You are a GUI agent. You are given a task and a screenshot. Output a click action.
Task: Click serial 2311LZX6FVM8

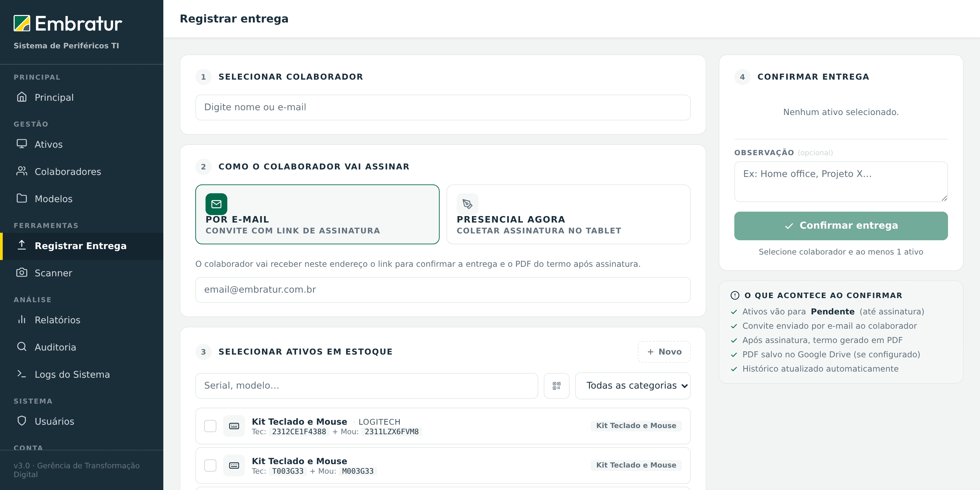click(x=391, y=431)
